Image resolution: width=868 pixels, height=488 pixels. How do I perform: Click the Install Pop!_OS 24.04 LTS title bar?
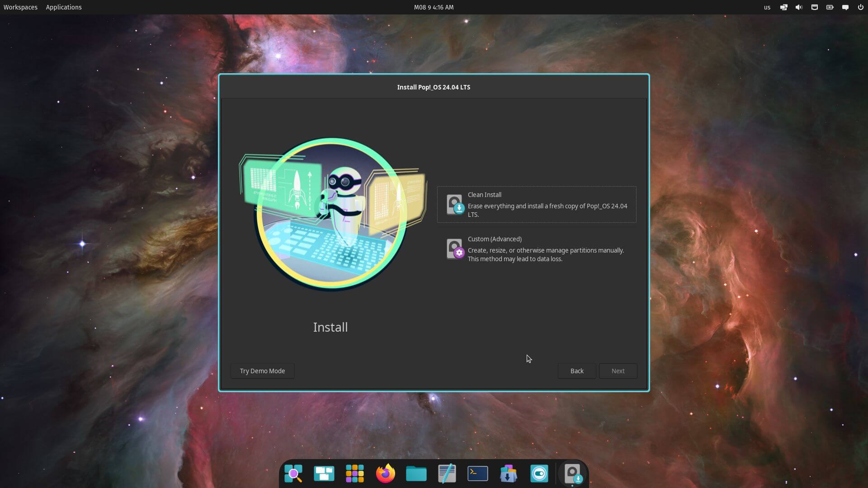point(434,87)
